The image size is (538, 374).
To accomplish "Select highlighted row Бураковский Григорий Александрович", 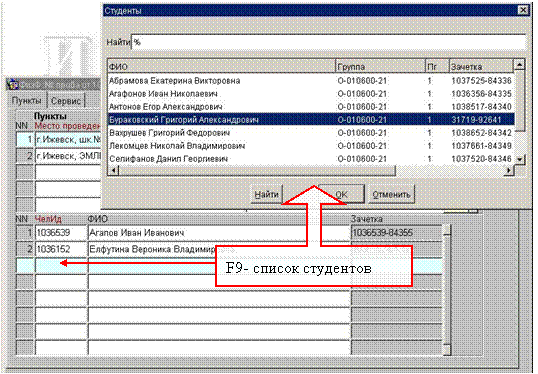I will pyautogui.click(x=311, y=120).
